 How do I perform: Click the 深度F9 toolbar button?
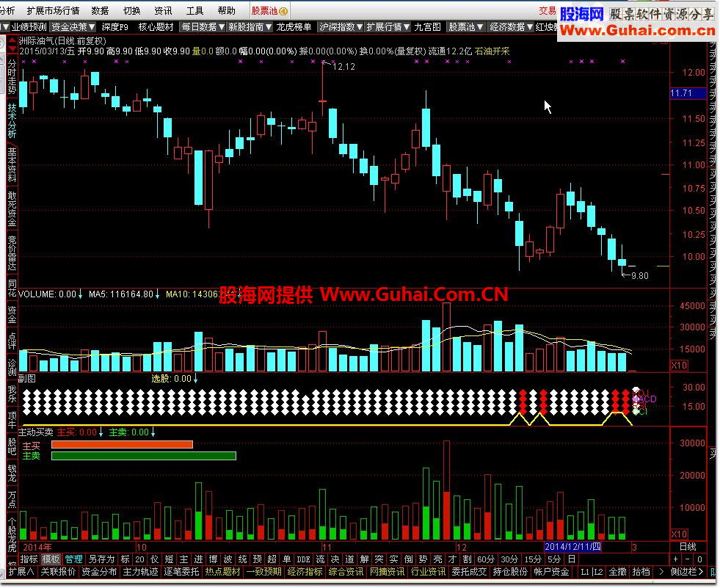(114, 27)
